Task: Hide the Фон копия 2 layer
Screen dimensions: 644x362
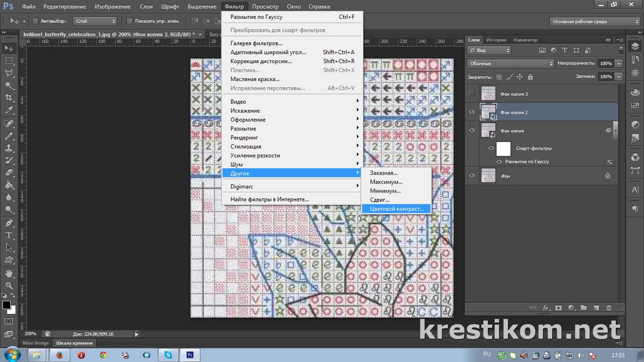Action: pos(472,112)
